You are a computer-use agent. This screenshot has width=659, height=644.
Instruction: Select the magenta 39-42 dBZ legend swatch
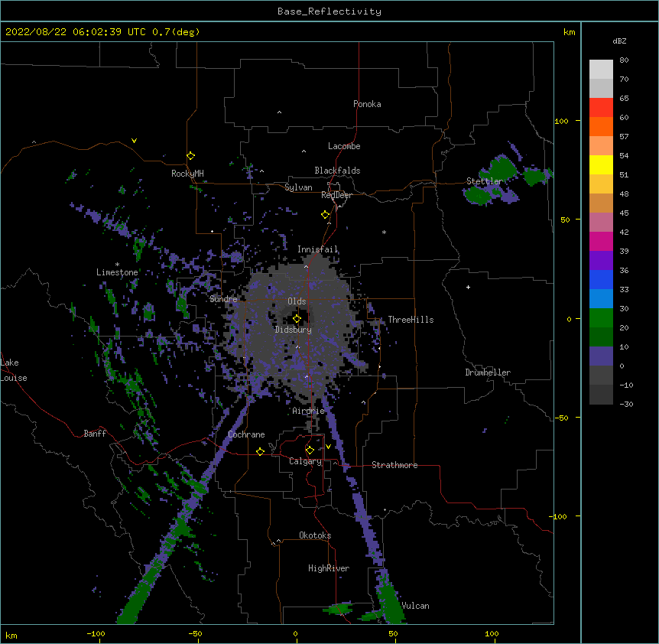[x=601, y=241]
